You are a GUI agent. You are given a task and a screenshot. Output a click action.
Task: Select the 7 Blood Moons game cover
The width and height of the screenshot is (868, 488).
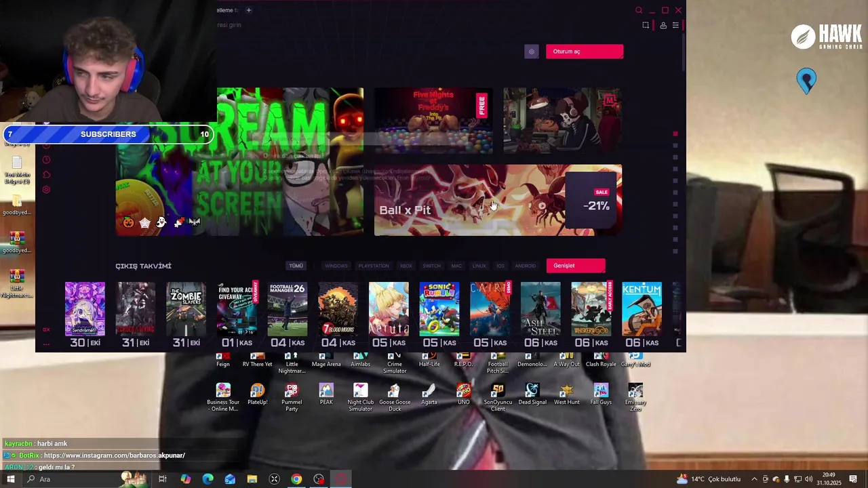coord(338,309)
